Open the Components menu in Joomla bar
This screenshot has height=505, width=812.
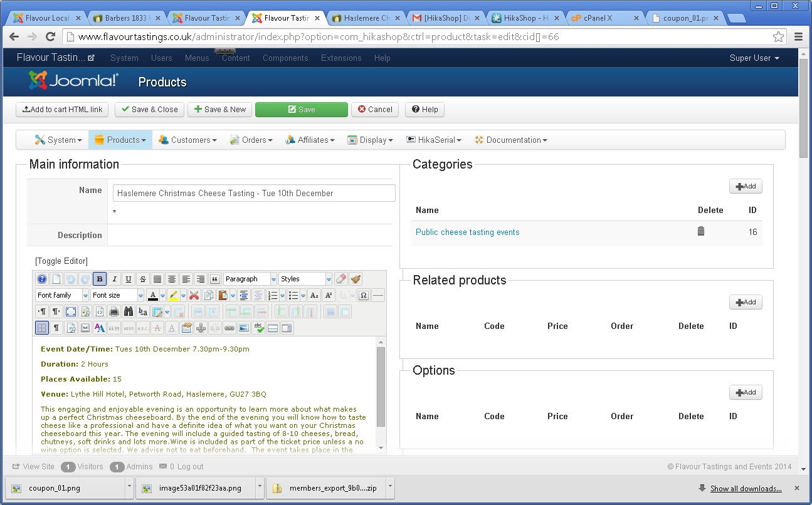285,58
